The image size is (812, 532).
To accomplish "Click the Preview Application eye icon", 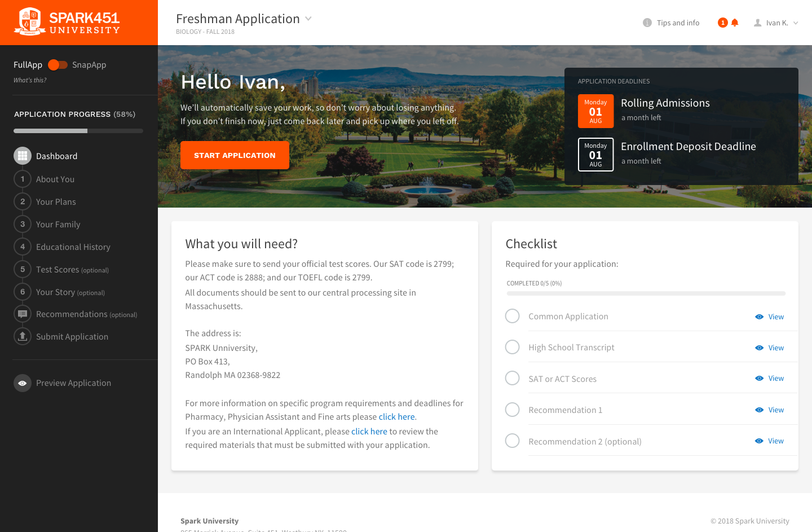I will pyautogui.click(x=23, y=383).
